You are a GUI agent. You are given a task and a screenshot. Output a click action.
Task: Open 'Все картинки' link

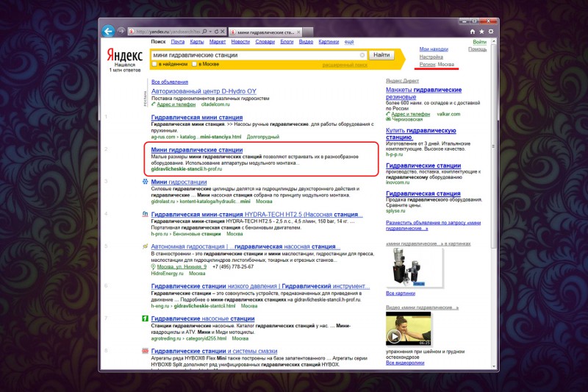point(401,293)
